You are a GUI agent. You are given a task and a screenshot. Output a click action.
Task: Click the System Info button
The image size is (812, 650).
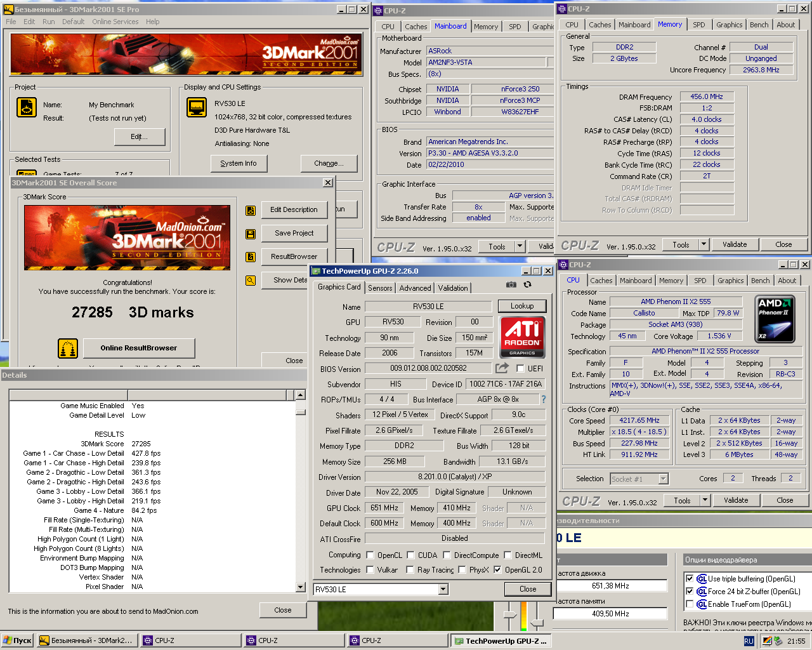tap(239, 163)
